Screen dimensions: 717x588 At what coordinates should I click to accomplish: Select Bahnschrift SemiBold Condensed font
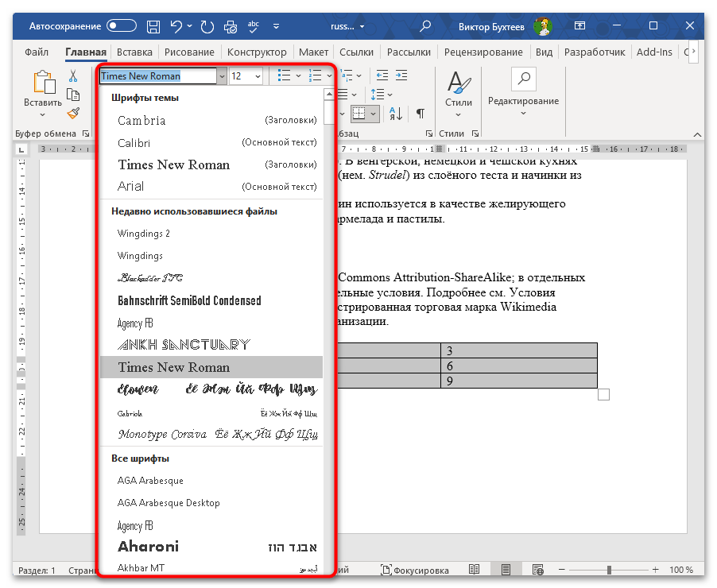(x=189, y=300)
